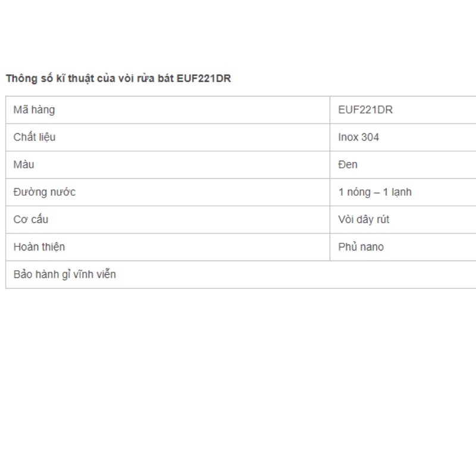
Task: Click the heading 'Thông số kĩ thuật của vòi rửa bát'
Action: [90, 79]
